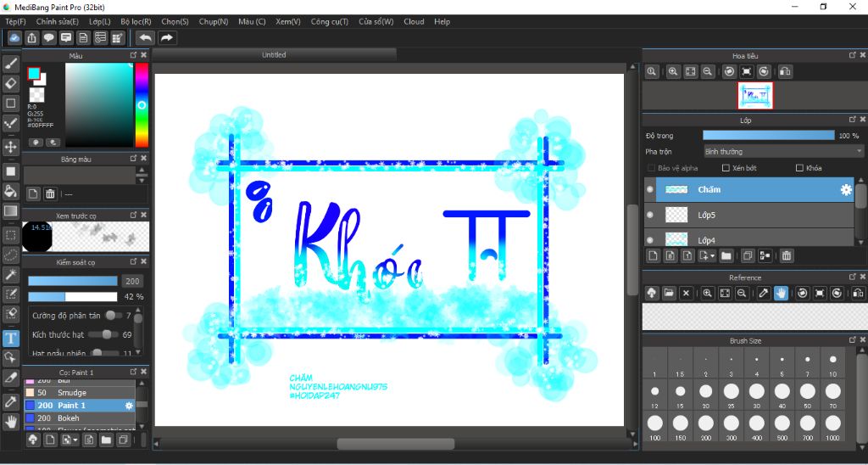Screen dimensions: 868x465
Task: Adjust the layer Độ trong opacity slider
Action: click(x=768, y=136)
